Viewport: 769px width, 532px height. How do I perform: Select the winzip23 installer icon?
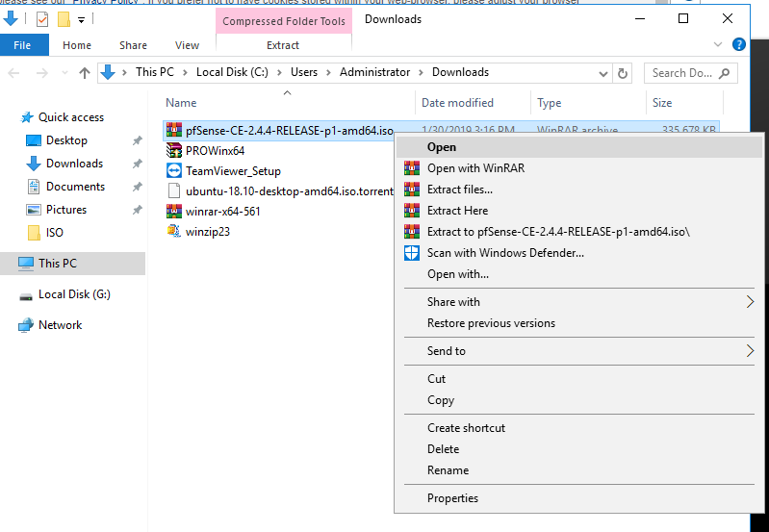pyautogui.click(x=173, y=231)
